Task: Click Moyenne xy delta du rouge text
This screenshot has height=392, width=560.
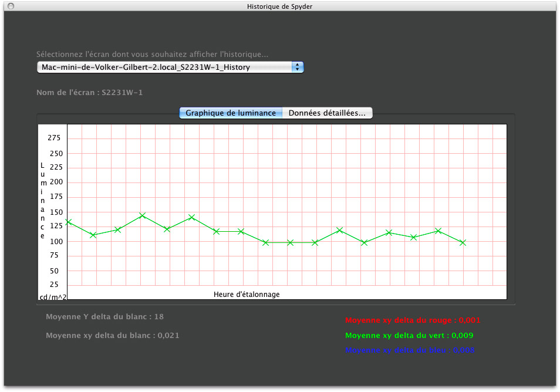Action: pyautogui.click(x=413, y=320)
